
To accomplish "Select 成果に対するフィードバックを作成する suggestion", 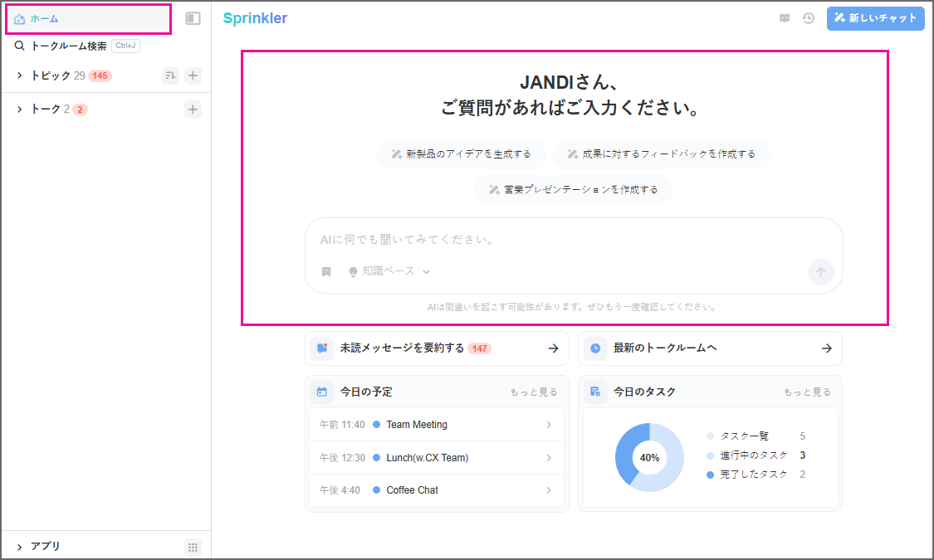I will (661, 154).
